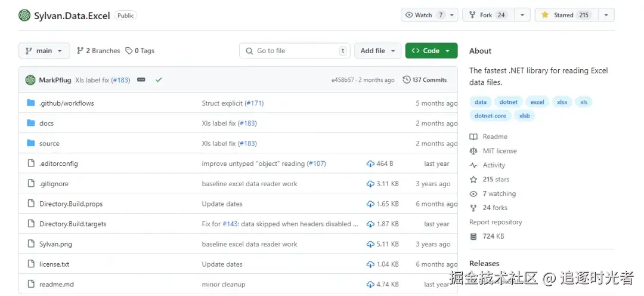Toggle the Starred button
This screenshot has height=296, width=644.
pos(563,15)
